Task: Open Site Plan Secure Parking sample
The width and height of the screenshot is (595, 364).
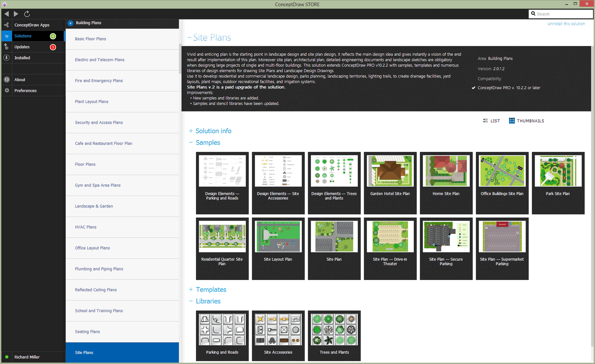Action: point(446,249)
